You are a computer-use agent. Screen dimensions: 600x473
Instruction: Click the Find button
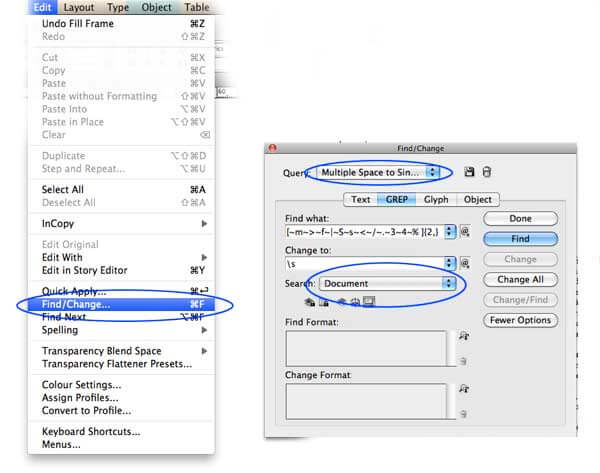tap(520, 239)
